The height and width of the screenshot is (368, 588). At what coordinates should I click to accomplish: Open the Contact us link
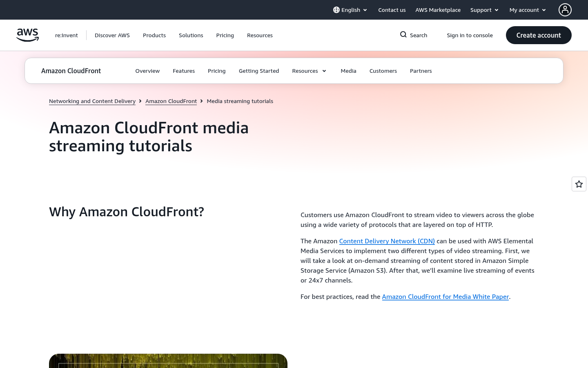pyautogui.click(x=392, y=10)
